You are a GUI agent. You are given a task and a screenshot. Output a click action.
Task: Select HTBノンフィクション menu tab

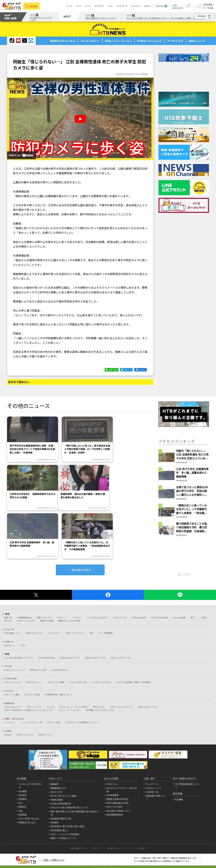coord(118,41)
